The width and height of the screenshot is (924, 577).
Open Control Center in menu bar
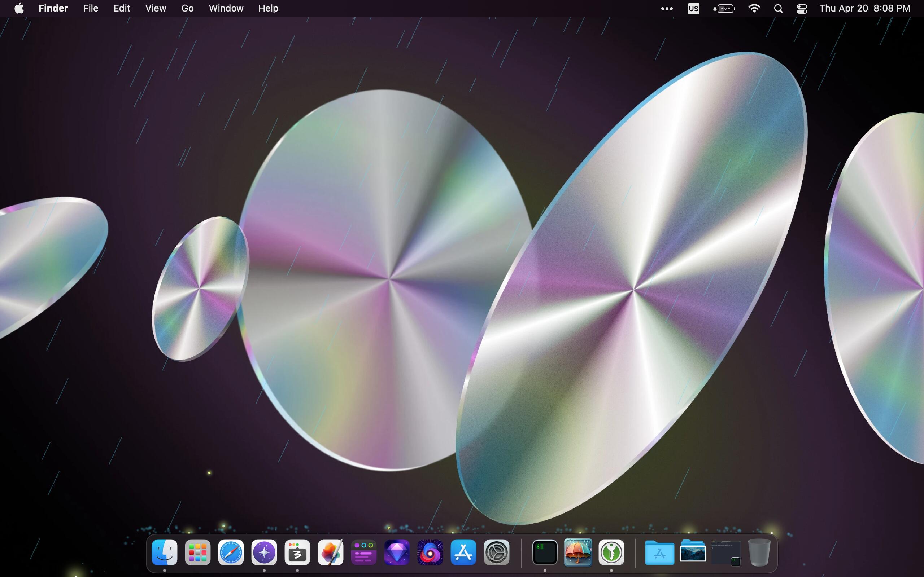(x=801, y=8)
